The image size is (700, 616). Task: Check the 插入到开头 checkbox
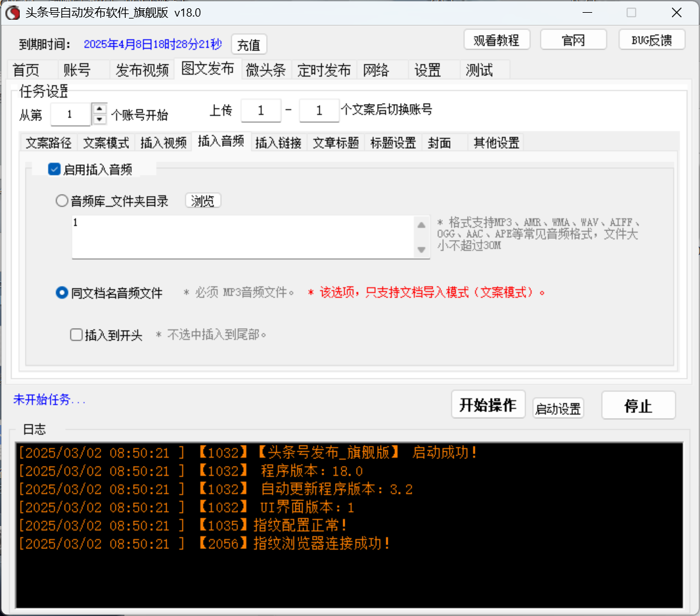pyautogui.click(x=77, y=334)
